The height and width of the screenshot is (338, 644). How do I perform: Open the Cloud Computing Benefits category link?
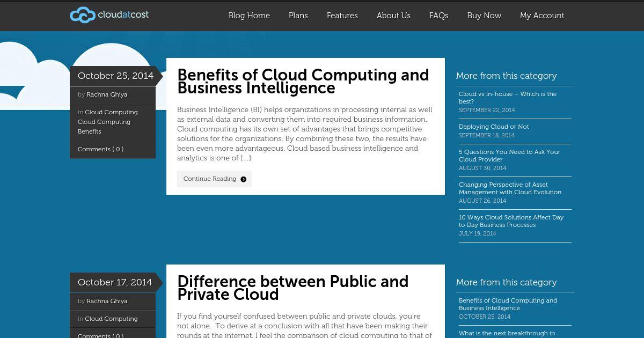click(x=104, y=127)
